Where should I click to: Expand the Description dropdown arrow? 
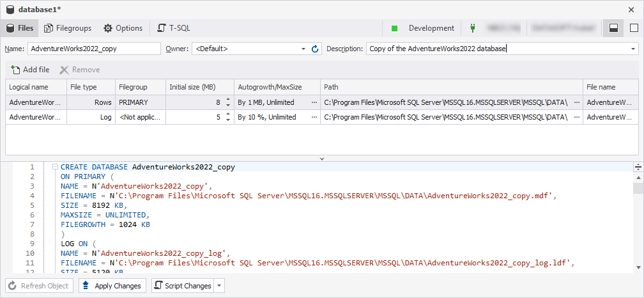click(633, 49)
